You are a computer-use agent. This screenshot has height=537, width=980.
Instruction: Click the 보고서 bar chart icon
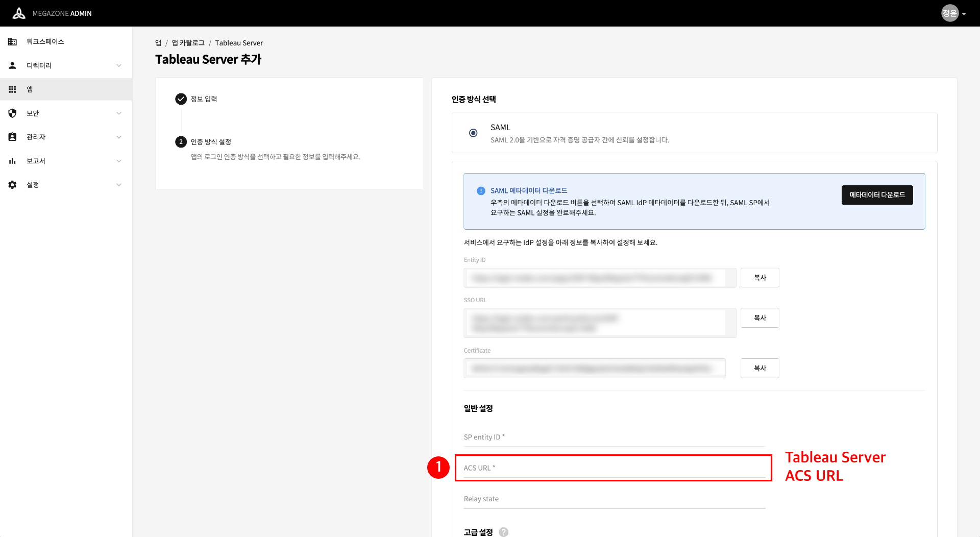click(12, 161)
